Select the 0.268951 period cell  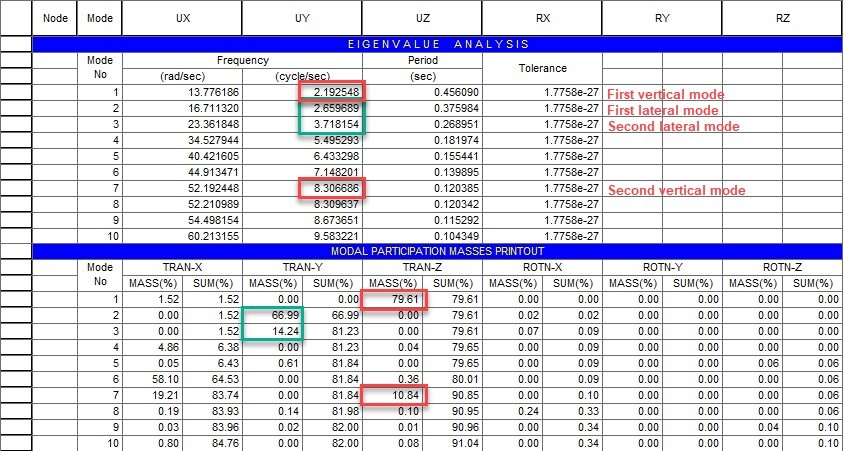pos(423,124)
